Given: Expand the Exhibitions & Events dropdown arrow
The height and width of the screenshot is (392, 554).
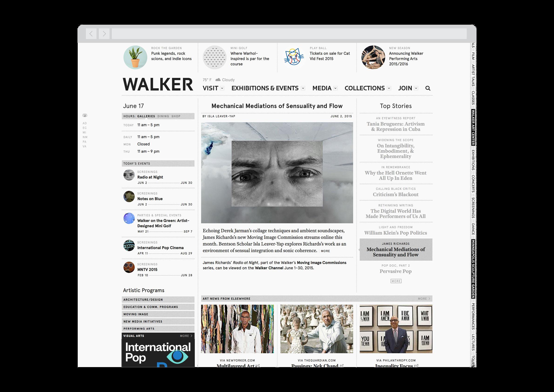Looking at the screenshot, I should [303, 88].
